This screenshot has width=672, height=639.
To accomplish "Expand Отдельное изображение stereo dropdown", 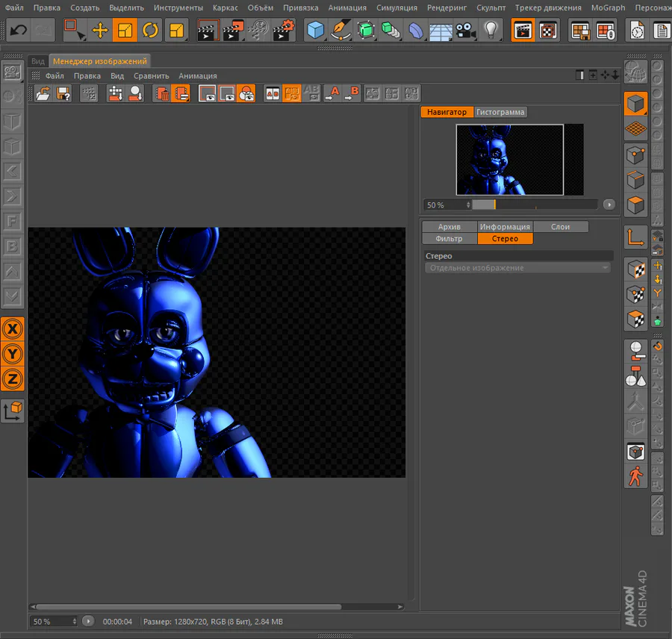I will pos(517,268).
